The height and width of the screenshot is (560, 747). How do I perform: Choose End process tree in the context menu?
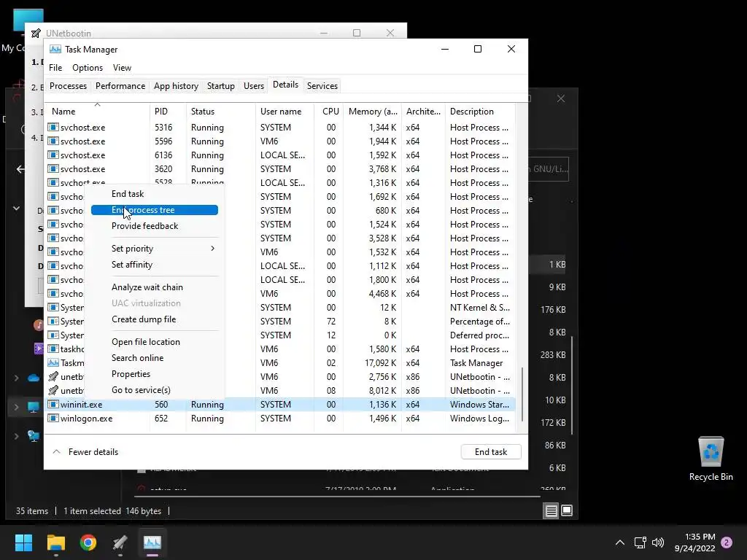point(155,210)
